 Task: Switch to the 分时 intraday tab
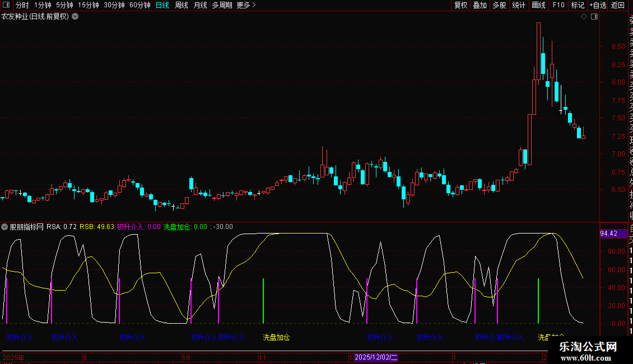[x=22, y=5]
